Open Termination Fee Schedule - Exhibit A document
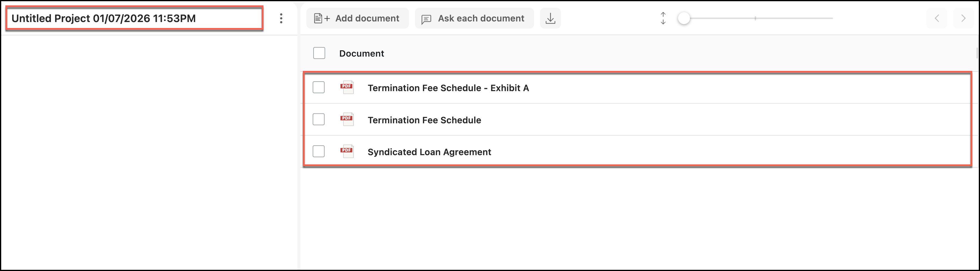Viewport: 980px width, 271px height. click(x=448, y=88)
